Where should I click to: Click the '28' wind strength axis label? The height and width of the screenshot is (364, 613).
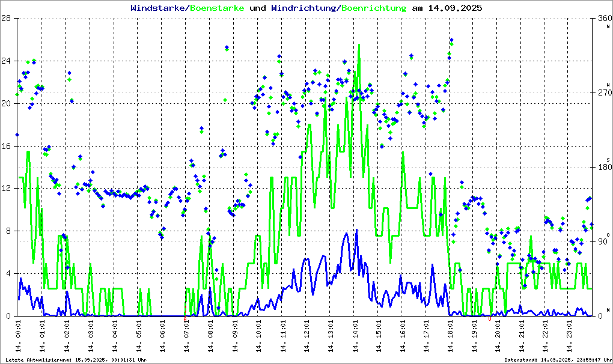point(6,19)
